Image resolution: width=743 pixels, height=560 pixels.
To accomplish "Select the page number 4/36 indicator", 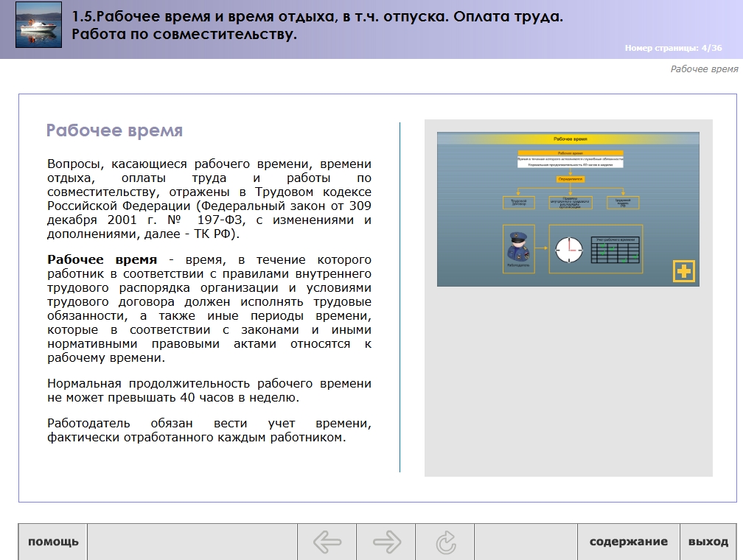I will click(674, 48).
